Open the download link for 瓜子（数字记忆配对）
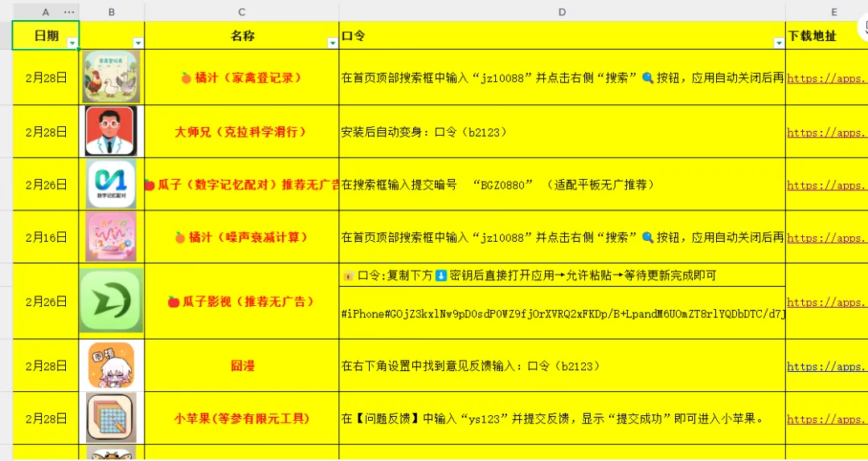This screenshot has height=461, width=868. 827,185
